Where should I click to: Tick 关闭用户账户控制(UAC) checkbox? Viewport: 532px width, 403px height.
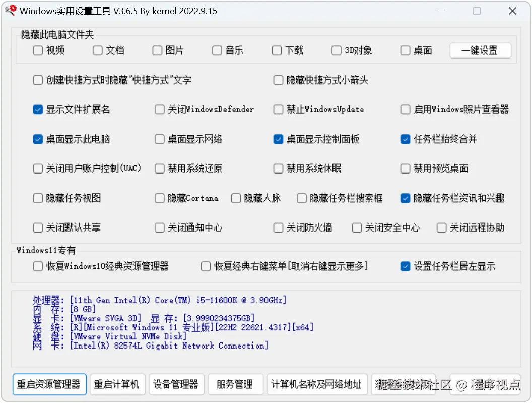point(38,169)
